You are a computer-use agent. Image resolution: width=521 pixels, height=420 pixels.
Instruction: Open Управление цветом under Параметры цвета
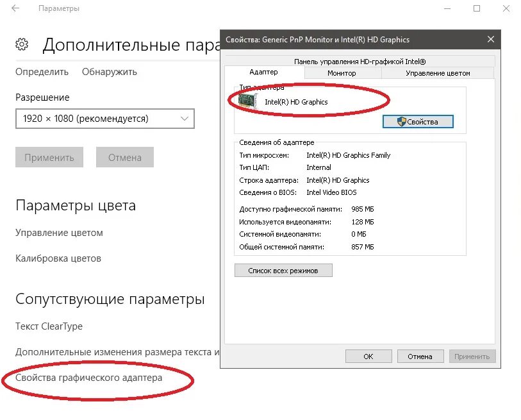point(59,233)
